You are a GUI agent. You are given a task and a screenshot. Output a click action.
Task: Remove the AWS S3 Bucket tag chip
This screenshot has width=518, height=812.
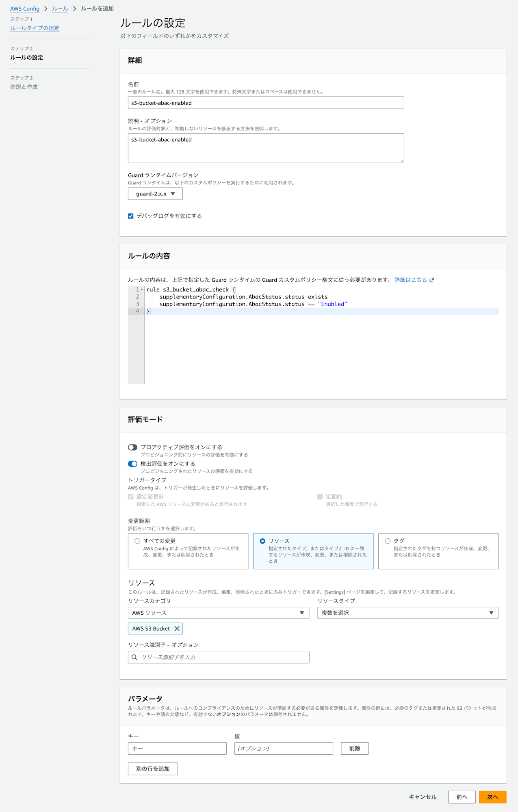point(177,628)
